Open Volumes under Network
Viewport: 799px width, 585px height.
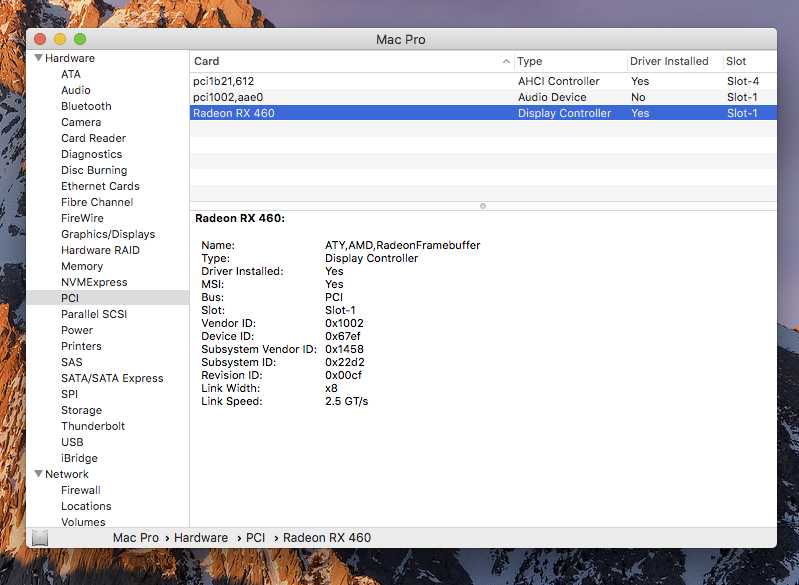click(83, 522)
